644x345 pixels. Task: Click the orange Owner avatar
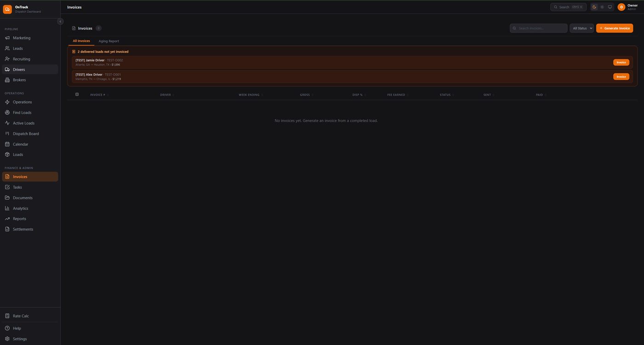click(621, 7)
